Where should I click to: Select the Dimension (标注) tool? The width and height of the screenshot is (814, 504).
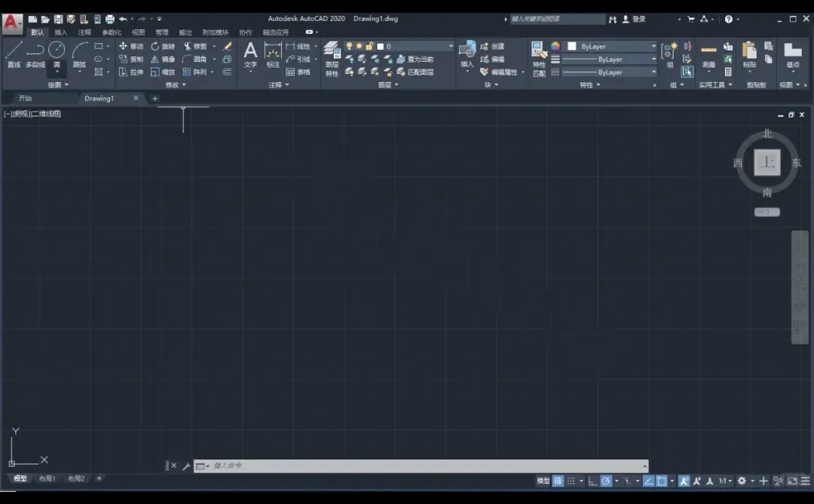[272, 54]
